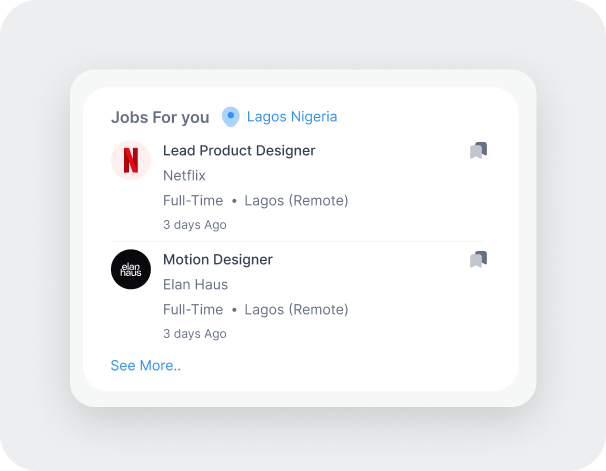Screen dimensions: 606x471
Task: Click Full-Time label under Elan Haus
Action: (193, 310)
